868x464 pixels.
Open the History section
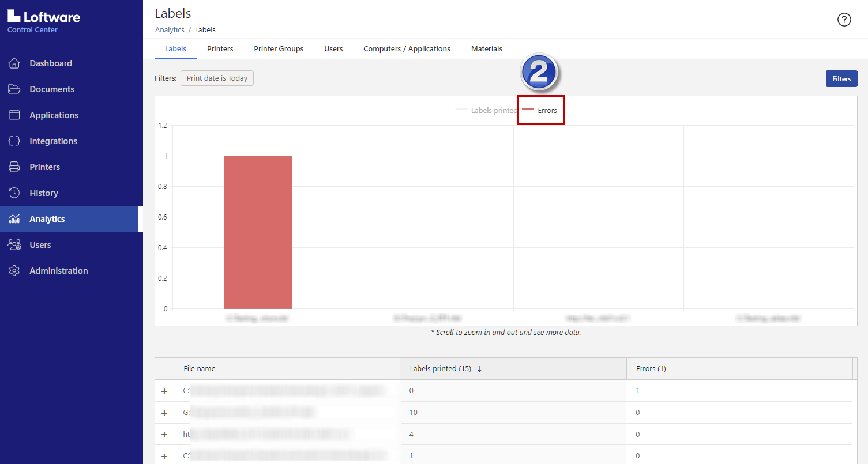(44, 193)
